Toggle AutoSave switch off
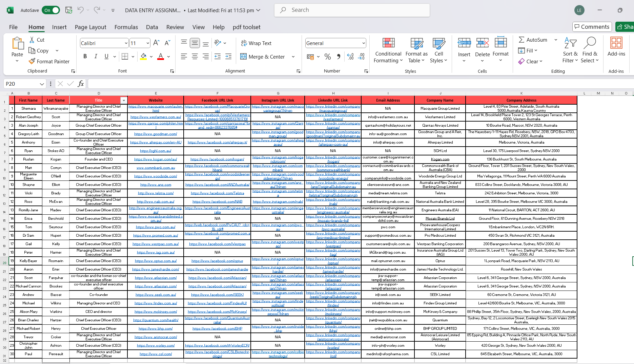Screen dimensions: 634x364 pyautogui.click(x=51, y=10)
